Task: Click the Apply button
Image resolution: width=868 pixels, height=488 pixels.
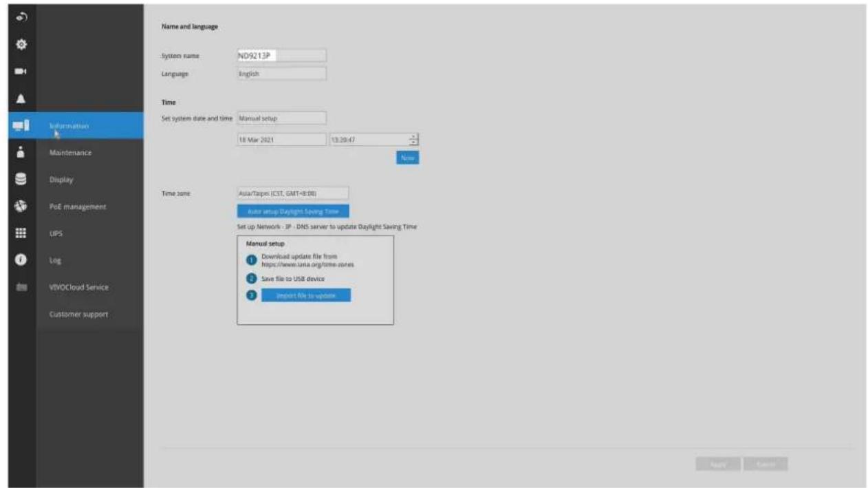Action: (x=718, y=465)
